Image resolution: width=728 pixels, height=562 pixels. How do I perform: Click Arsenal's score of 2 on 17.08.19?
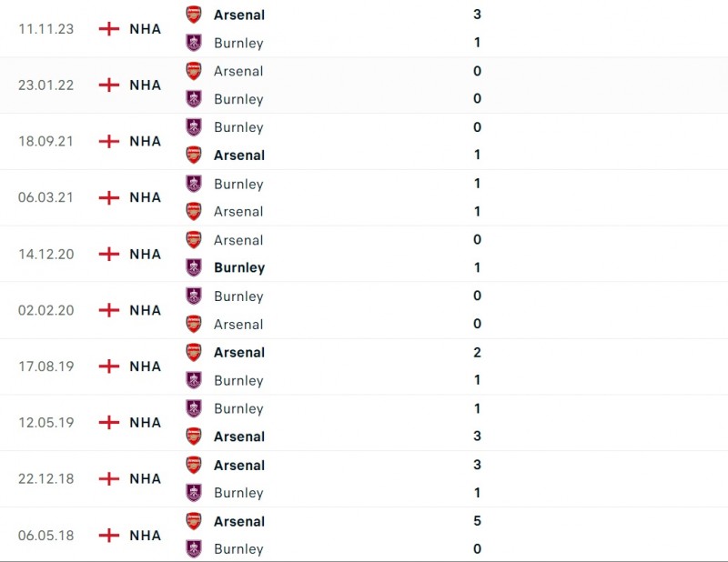pyautogui.click(x=478, y=353)
